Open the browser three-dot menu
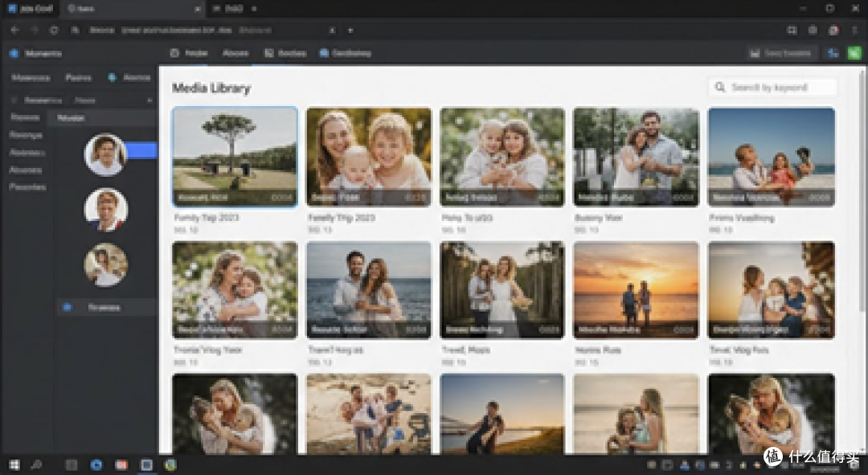This screenshot has width=868, height=475. (x=854, y=31)
